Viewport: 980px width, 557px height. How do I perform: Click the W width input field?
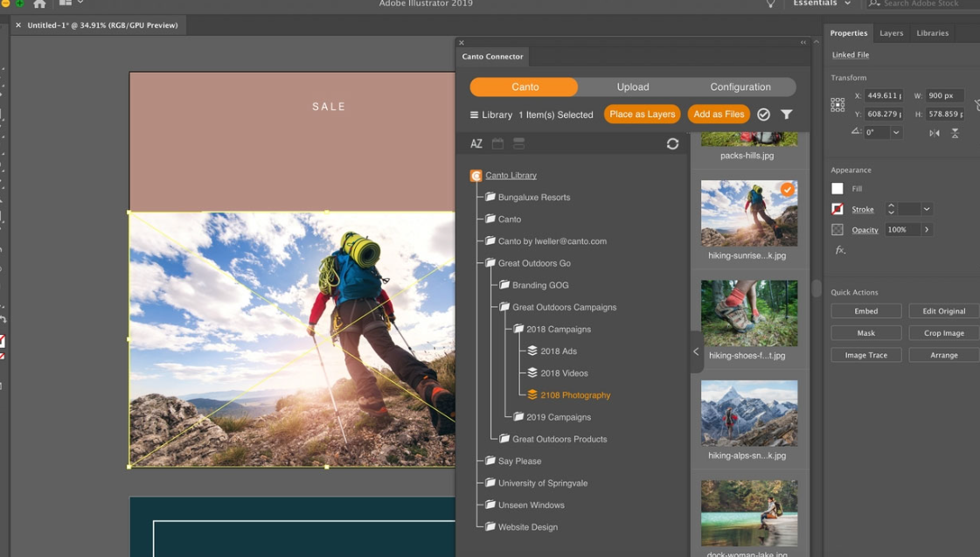(x=944, y=95)
